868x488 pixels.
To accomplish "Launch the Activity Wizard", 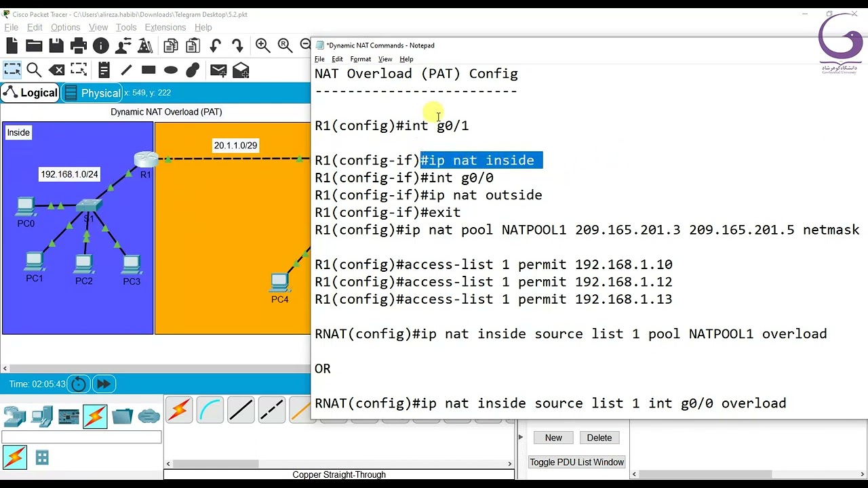I will (x=145, y=46).
